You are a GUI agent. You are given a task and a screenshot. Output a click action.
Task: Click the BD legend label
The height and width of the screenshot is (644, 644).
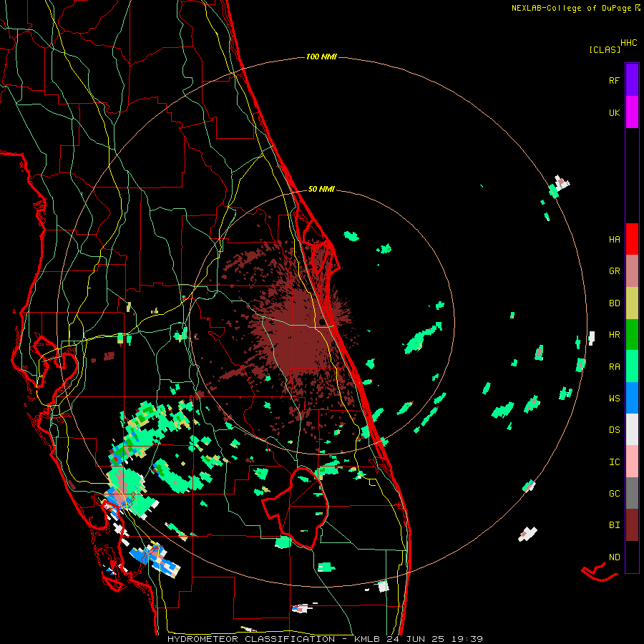(x=614, y=303)
